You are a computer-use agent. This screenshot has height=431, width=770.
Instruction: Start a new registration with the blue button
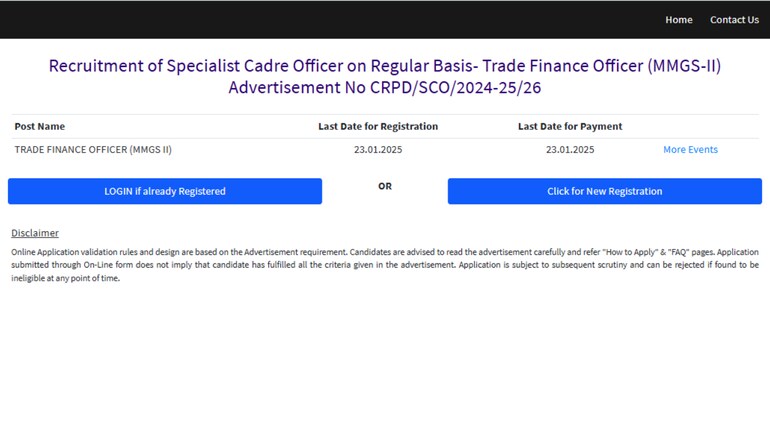605,191
